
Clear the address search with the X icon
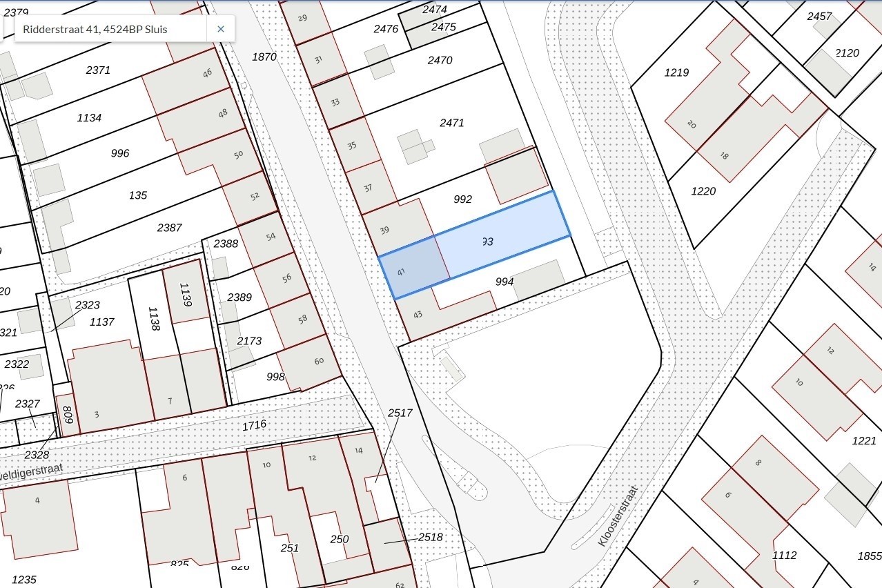pyautogui.click(x=221, y=29)
